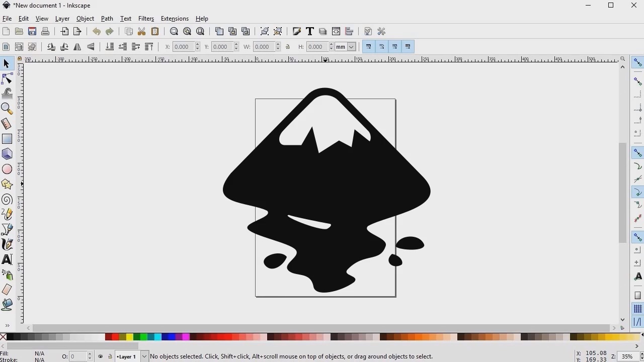This screenshot has height=362, width=644.
Task: Toggle Layer 1 visibility eye icon
Action: (101, 356)
